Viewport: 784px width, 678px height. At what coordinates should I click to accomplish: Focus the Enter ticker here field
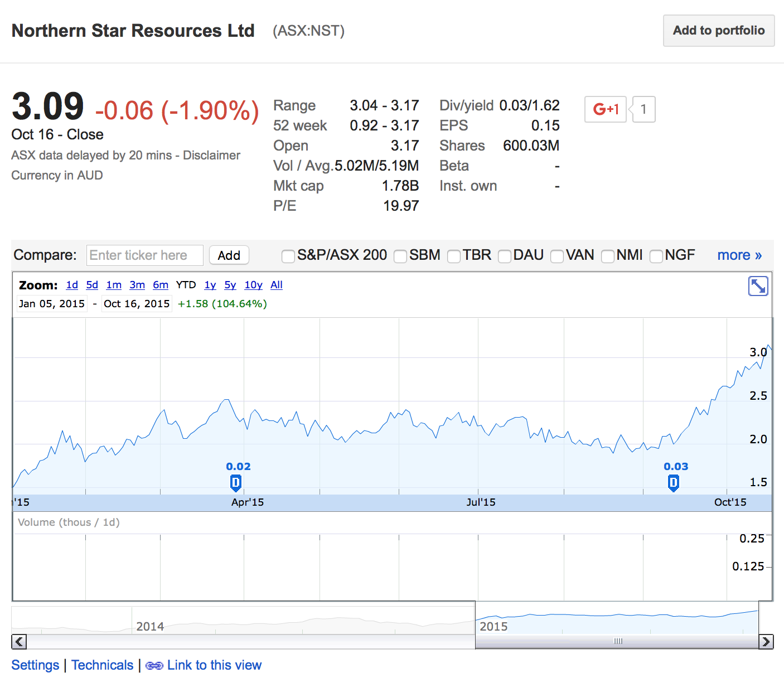click(145, 255)
